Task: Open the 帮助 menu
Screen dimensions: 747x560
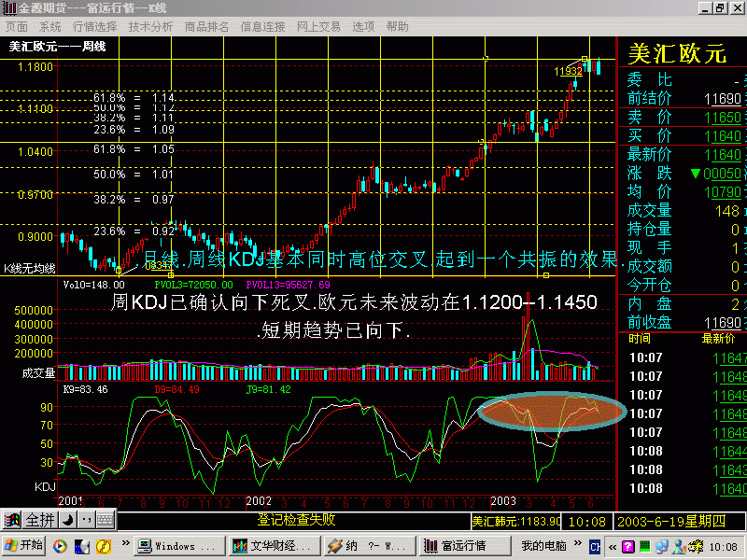Action: tap(398, 27)
